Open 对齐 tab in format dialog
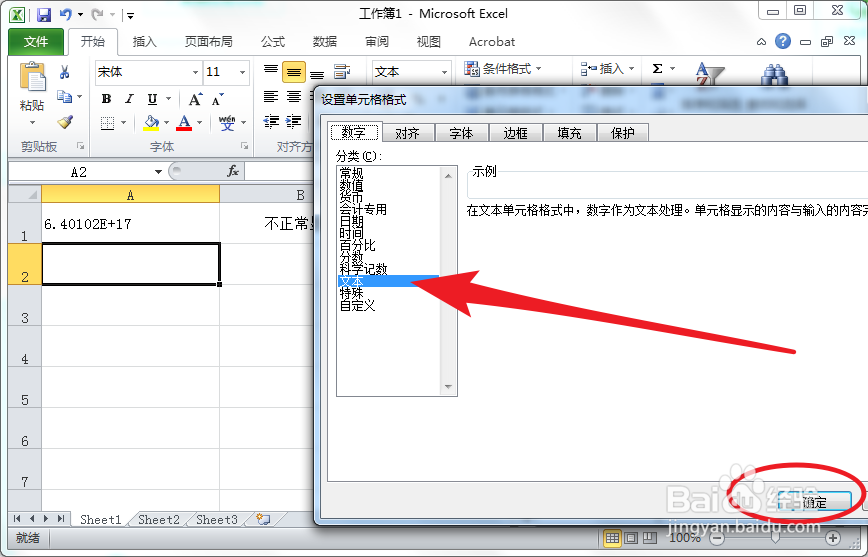 [x=407, y=133]
